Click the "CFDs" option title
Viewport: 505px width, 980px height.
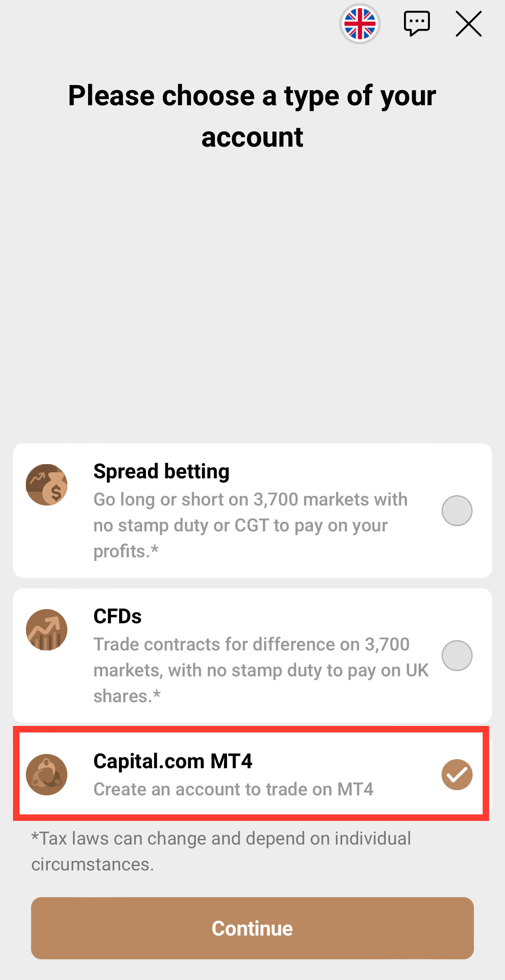click(x=117, y=616)
